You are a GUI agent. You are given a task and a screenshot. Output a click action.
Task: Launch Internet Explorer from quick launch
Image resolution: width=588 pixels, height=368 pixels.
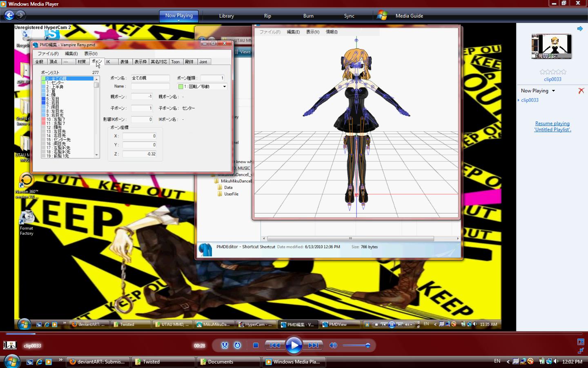point(39,362)
